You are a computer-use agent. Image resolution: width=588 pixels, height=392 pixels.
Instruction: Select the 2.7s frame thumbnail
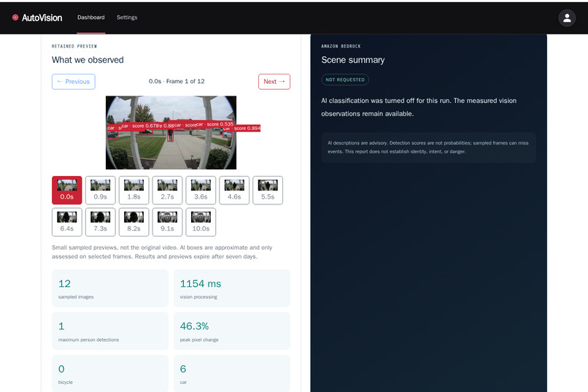[x=167, y=191]
